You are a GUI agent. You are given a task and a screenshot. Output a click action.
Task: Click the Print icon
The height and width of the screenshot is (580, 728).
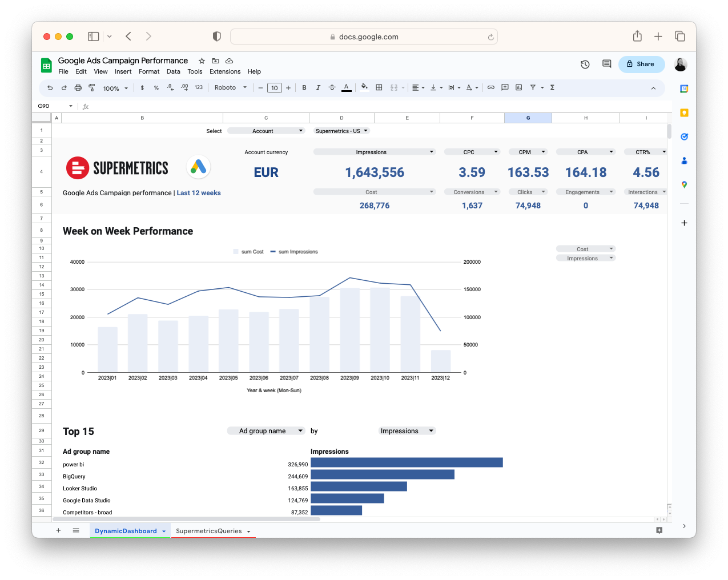coord(78,88)
